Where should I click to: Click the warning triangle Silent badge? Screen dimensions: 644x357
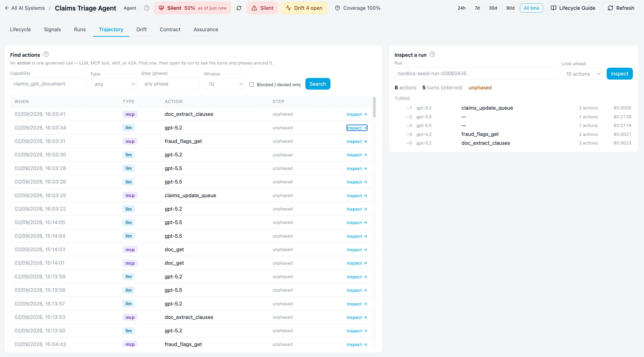click(x=262, y=8)
